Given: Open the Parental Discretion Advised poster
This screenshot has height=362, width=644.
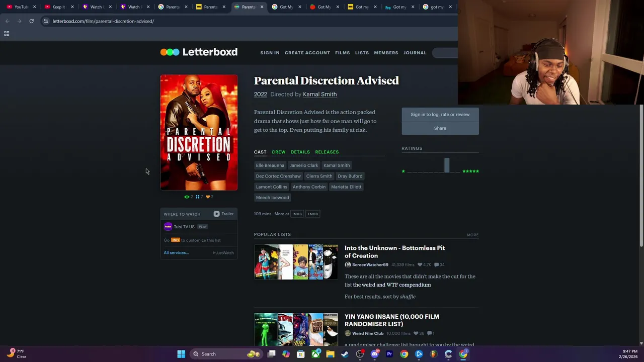Looking at the screenshot, I should click(x=199, y=133).
